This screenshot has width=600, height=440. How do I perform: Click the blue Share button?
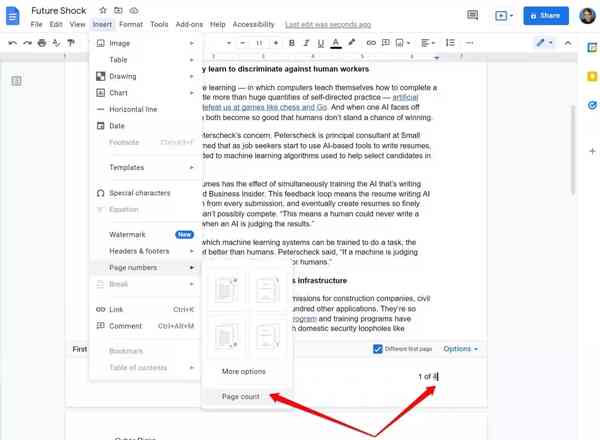[x=546, y=16]
